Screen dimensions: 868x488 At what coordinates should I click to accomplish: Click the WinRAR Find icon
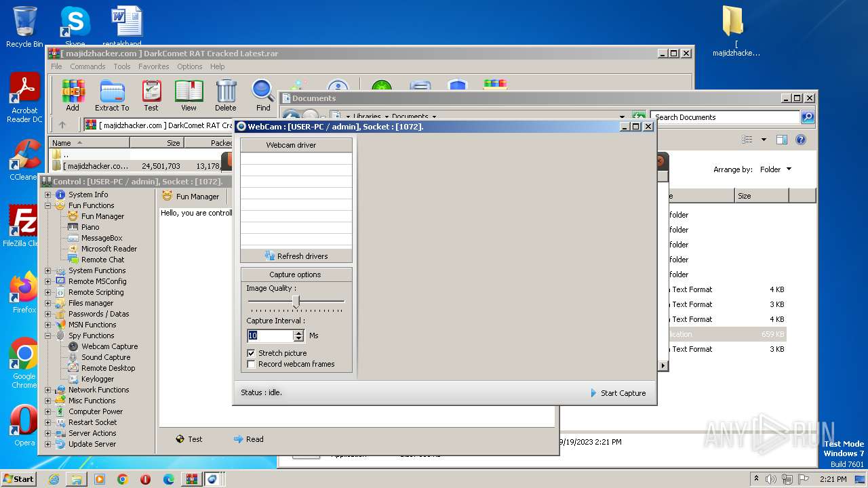click(x=263, y=96)
